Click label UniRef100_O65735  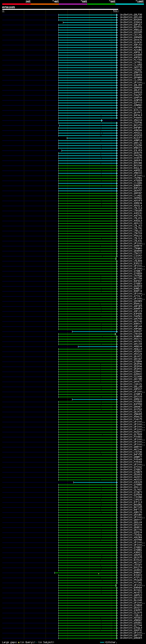131,67
